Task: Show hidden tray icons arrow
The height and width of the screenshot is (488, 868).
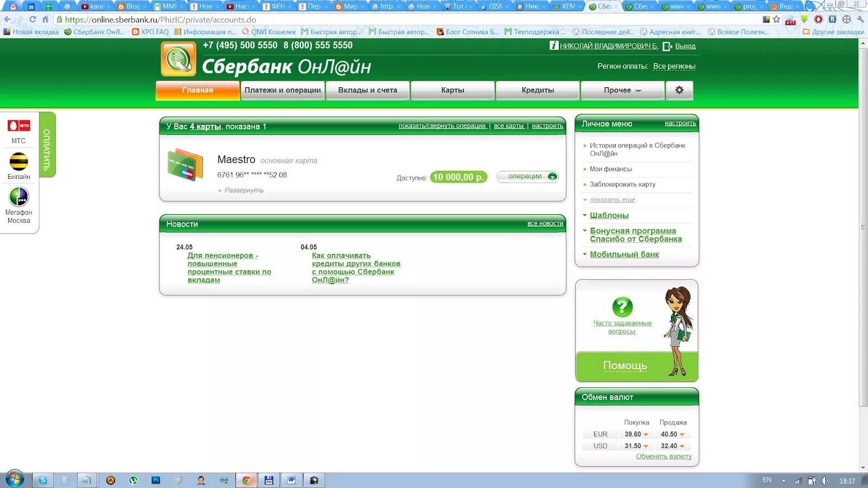Action: (783, 480)
